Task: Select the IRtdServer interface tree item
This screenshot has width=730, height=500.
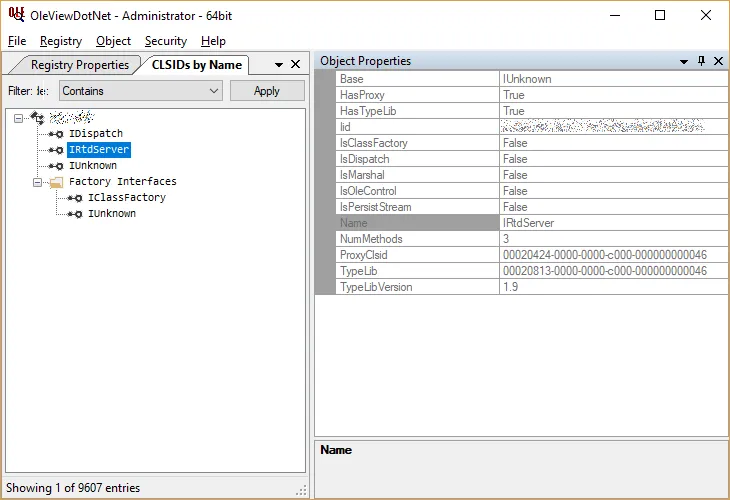Action: pyautogui.click(x=99, y=149)
